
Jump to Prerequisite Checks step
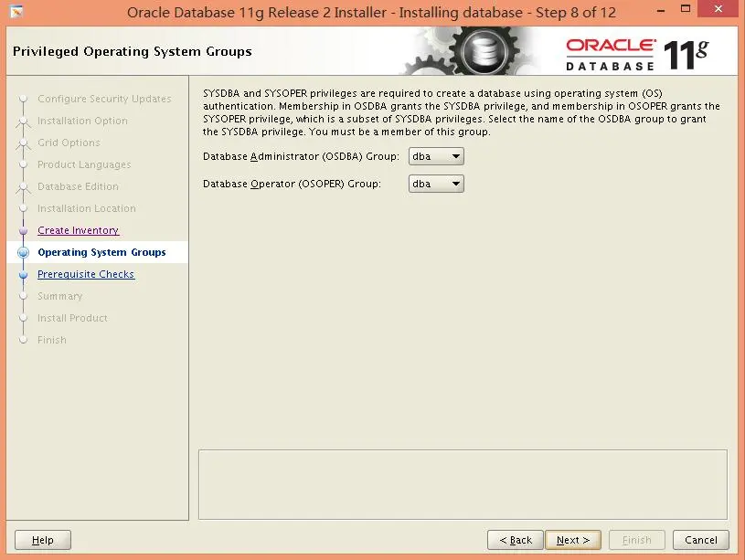coord(86,274)
